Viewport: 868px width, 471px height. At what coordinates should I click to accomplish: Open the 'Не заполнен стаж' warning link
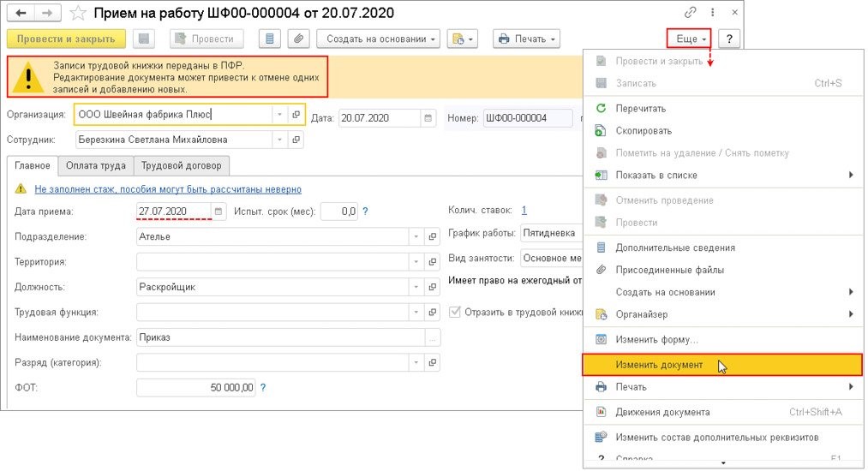tap(168, 189)
